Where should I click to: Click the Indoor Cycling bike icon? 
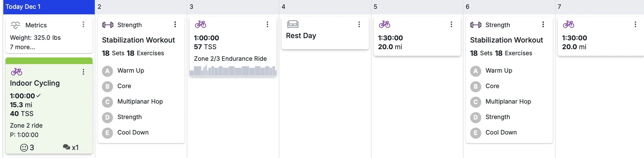[x=17, y=72]
